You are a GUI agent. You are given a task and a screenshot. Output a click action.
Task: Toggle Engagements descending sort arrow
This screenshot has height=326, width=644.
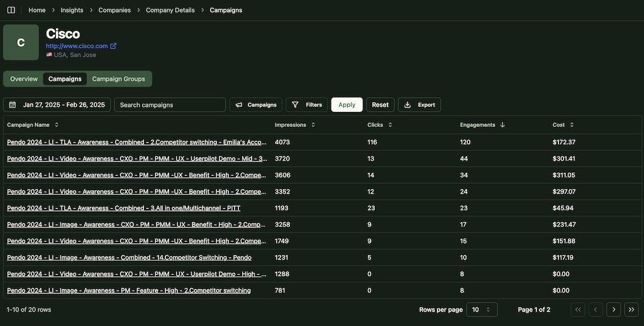click(502, 124)
